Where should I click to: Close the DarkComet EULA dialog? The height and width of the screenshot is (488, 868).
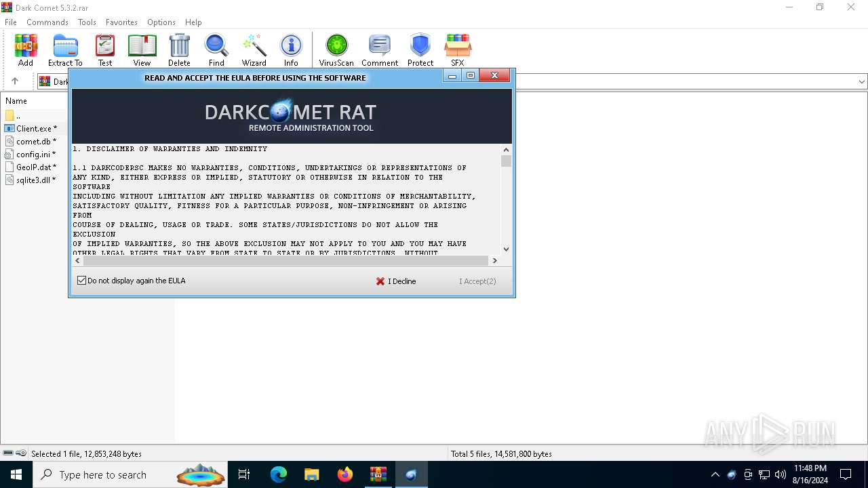tap(494, 76)
